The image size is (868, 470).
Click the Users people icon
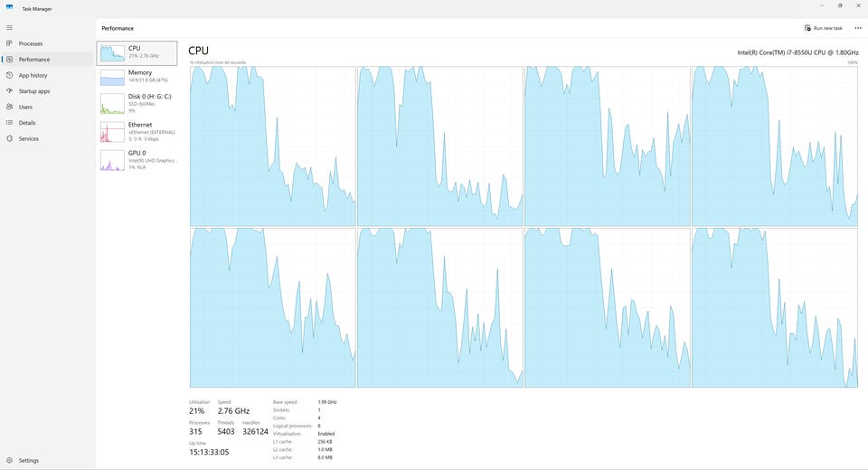[9, 107]
